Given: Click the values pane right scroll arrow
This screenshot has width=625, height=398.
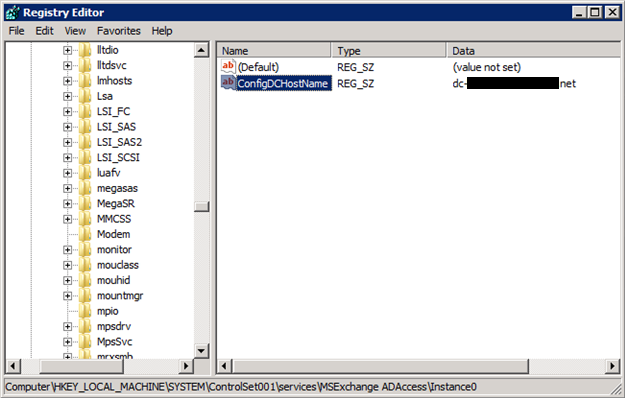Looking at the screenshot, I should (612, 366).
